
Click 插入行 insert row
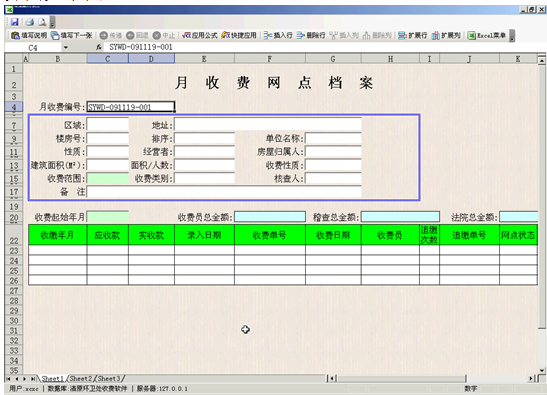(278, 35)
